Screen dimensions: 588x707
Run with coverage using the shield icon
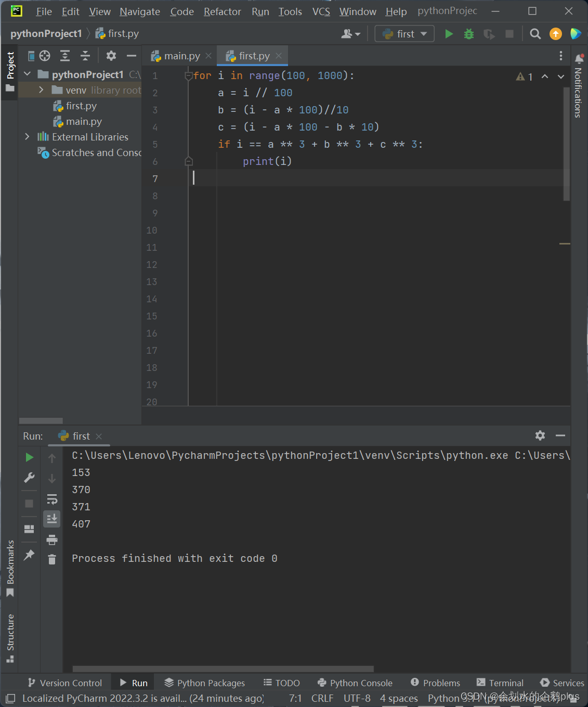[x=489, y=34]
